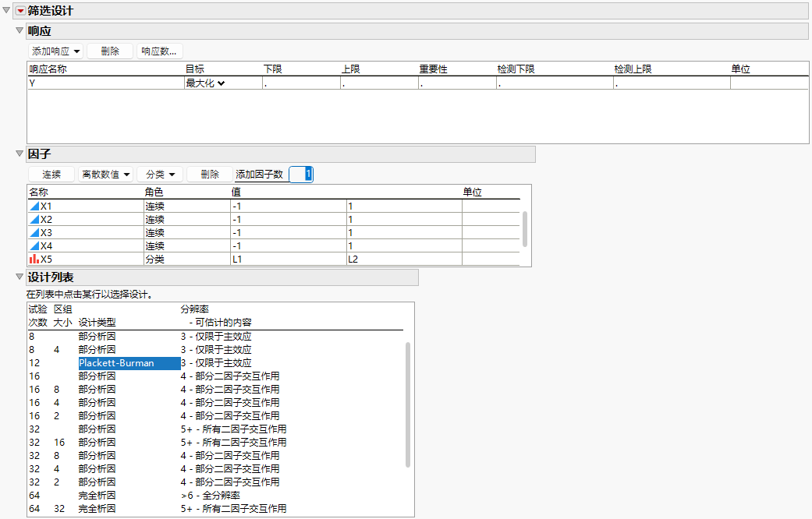Collapse the 因子 section

click(20, 154)
